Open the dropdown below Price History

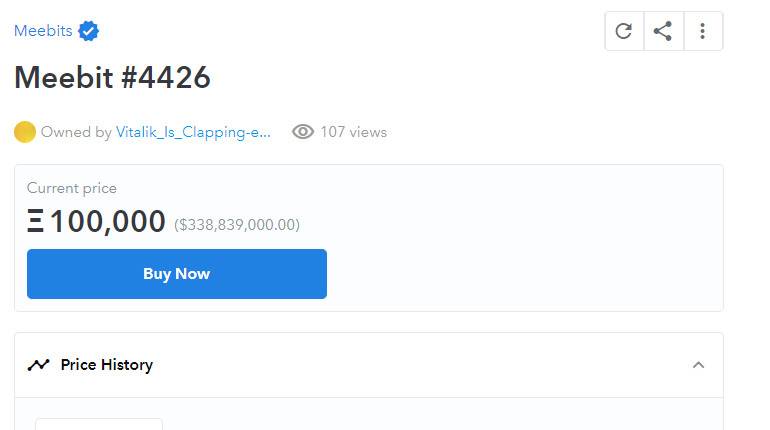(98, 424)
